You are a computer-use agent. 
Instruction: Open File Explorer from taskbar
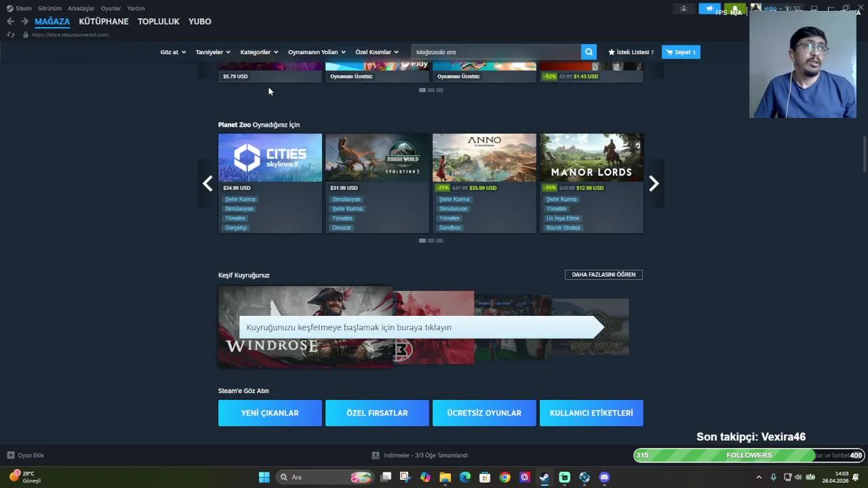[445, 477]
